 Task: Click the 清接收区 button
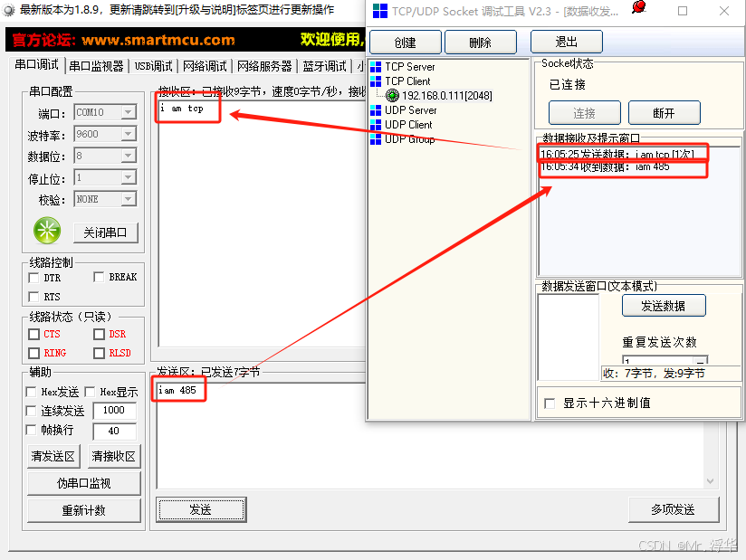[114, 456]
